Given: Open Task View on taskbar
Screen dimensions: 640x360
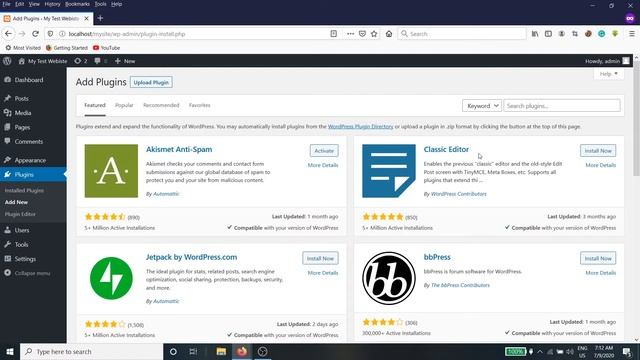Looking at the screenshot, I should click(193, 351).
